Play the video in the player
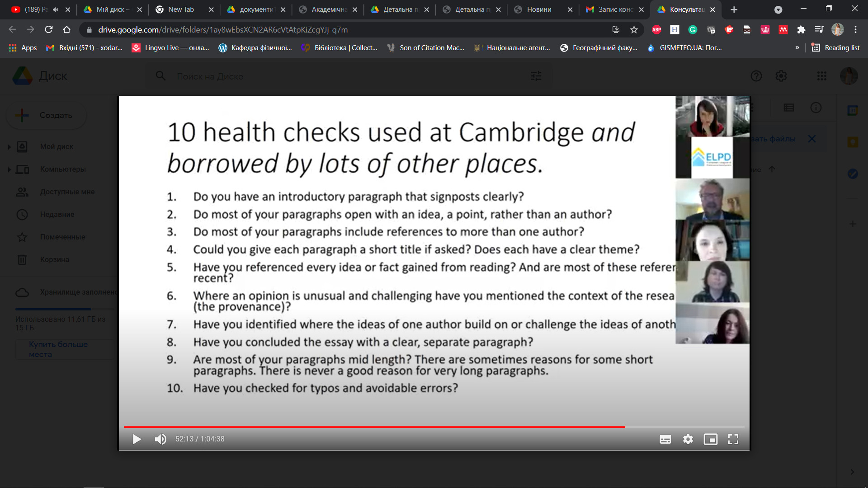Screen dimensions: 868x488 click(137, 439)
